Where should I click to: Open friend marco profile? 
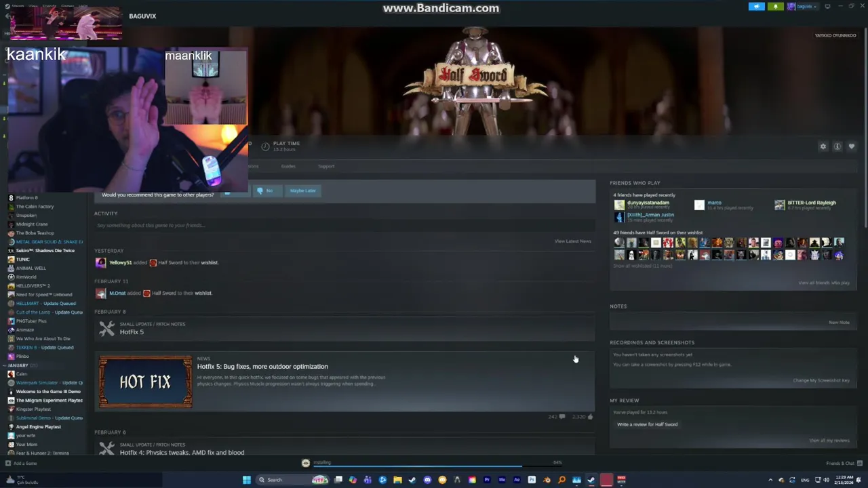[714, 203]
